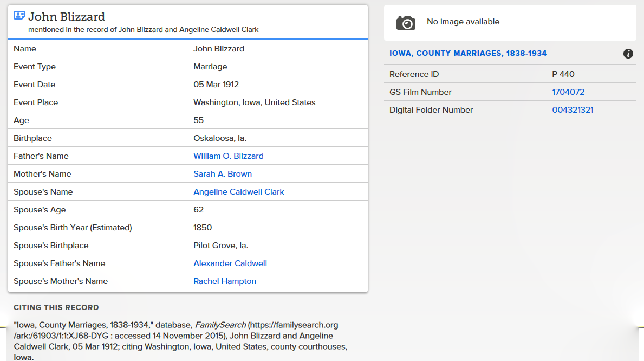The width and height of the screenshot is (644, 361).
Task: Open the collection info icon
Action: [x=628, y=54]
